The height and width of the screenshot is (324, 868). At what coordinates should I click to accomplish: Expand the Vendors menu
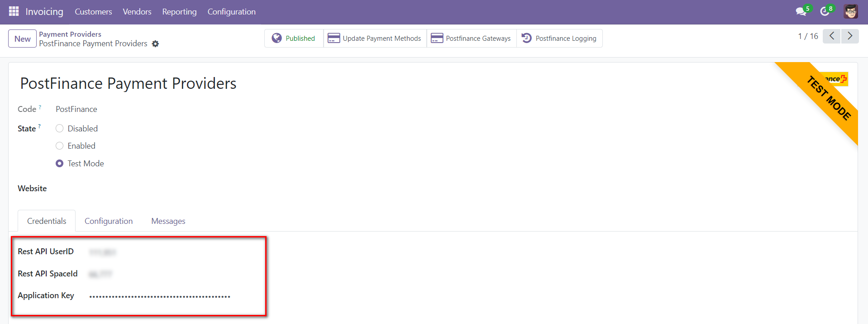tap(137, 12)
